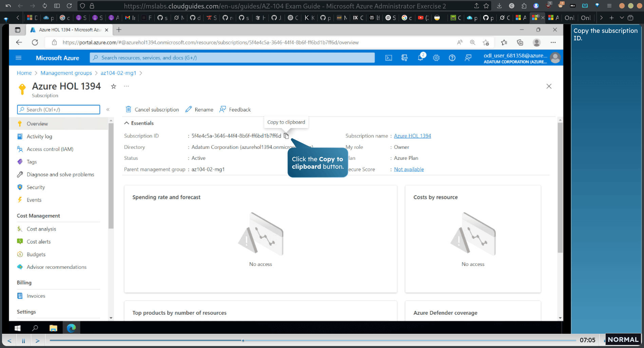Open the Azure account avatar menu
Image resolution: width=644 pixels, height=348 pixels.
coord(555,58)
